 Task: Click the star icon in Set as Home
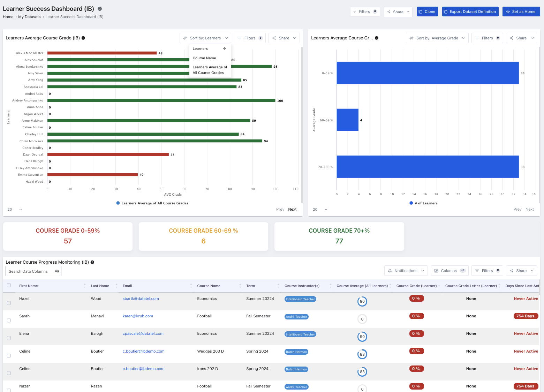pos(508,12)
